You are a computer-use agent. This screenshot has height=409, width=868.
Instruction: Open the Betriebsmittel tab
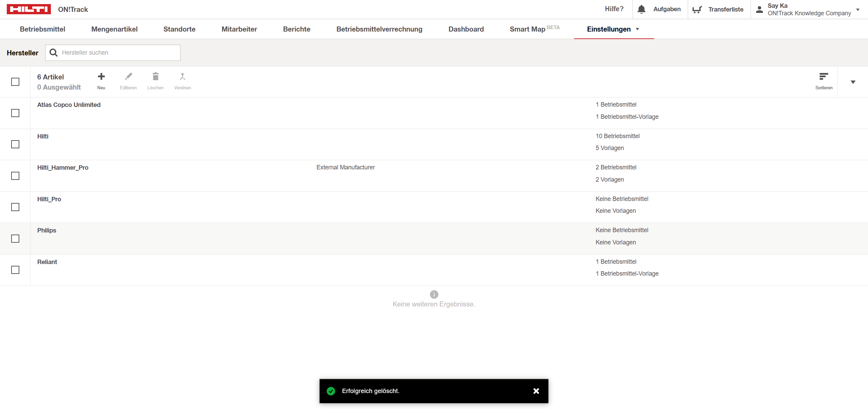pos(43,29)
